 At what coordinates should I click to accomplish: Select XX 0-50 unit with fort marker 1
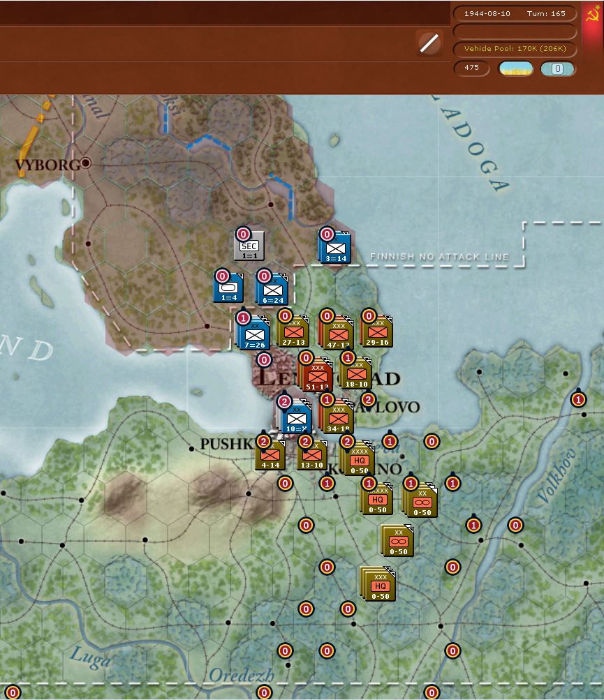(x=420, y=500)
